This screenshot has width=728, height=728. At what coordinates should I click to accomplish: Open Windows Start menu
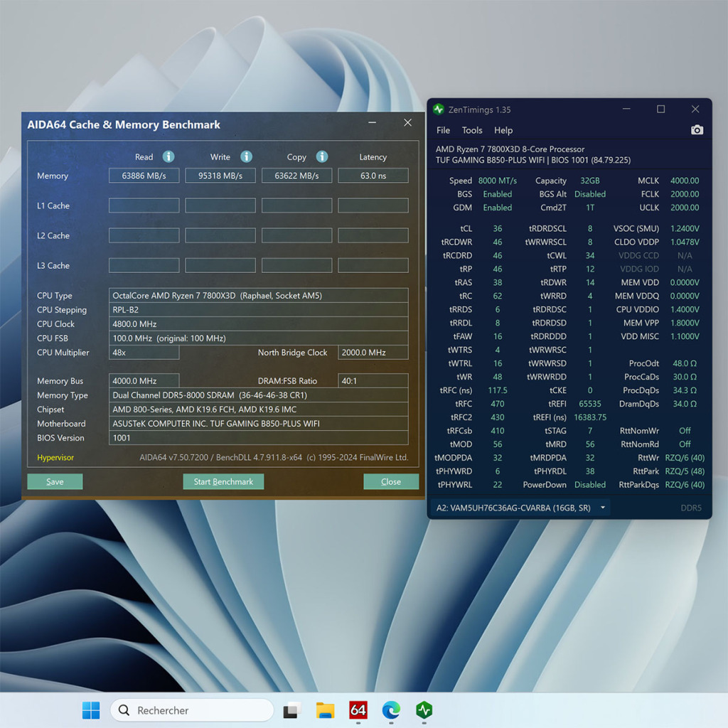[91, 710]
